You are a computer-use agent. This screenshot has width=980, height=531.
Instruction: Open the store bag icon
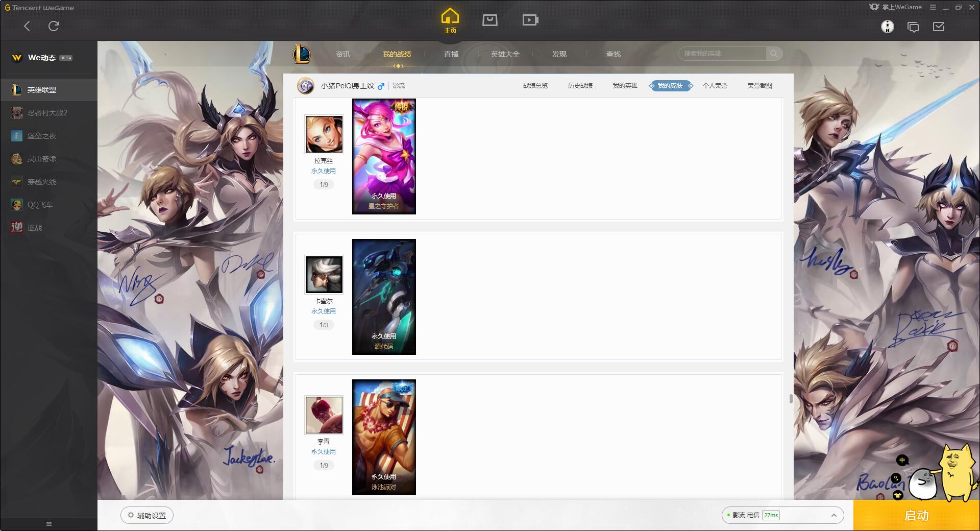click(x=490, y=20)
